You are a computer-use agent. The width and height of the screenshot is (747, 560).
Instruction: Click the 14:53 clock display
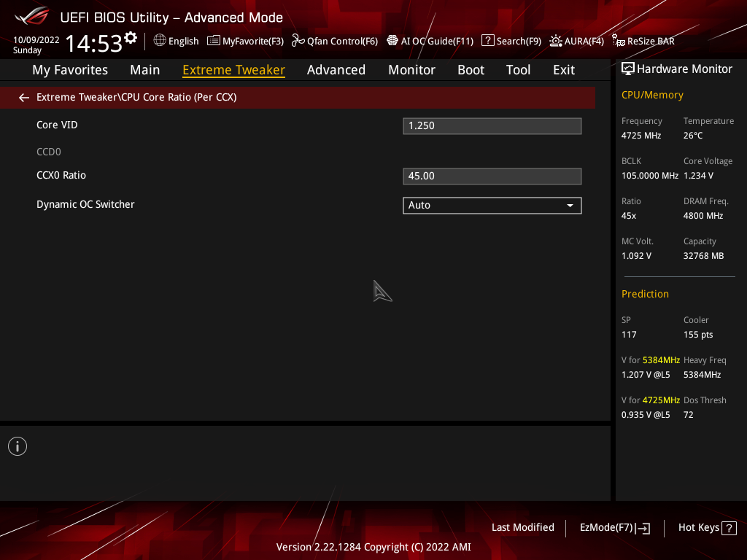(93, 43)
